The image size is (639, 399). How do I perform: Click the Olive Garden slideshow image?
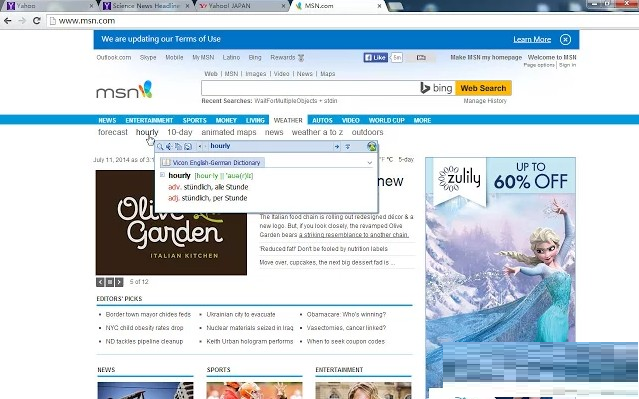point(171,223)
